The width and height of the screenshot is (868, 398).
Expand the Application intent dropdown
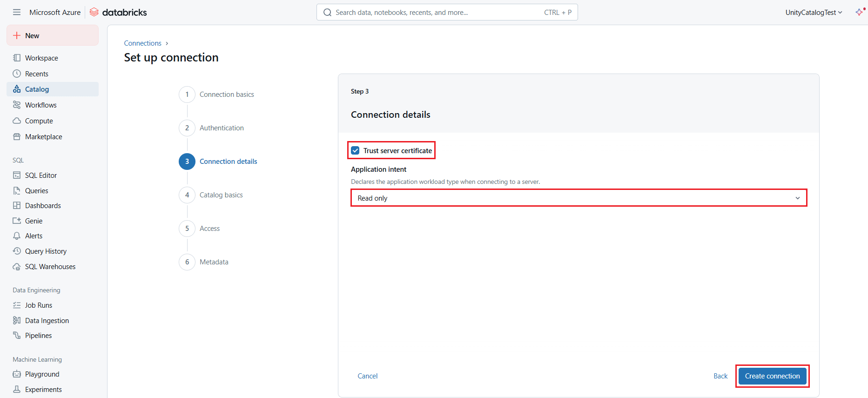point(578,198)
